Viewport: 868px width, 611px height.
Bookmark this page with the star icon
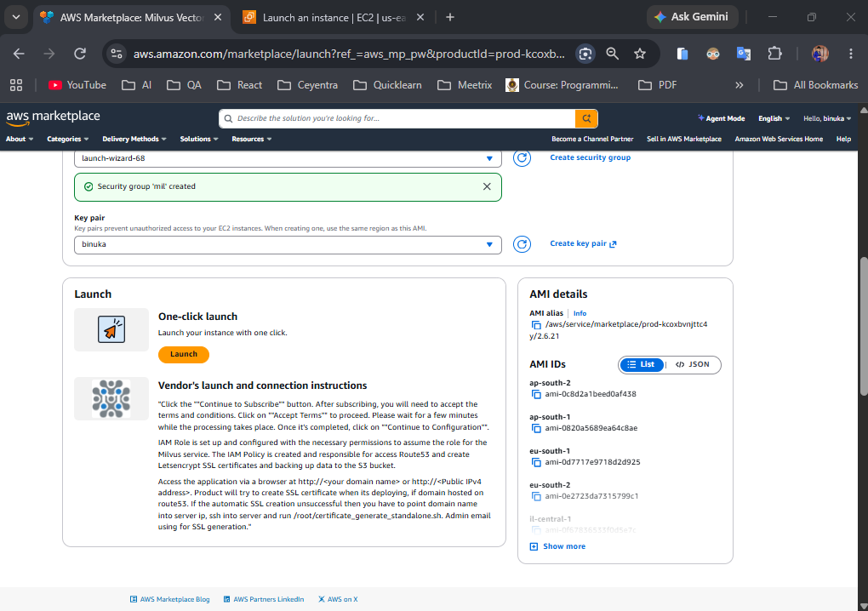coord(640,54)
